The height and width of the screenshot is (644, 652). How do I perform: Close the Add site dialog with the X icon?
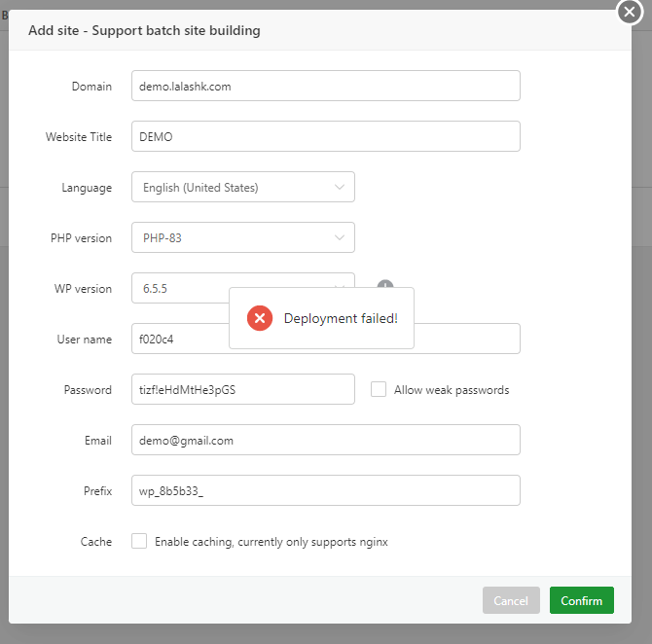pyautogui.click(x=630, y=13)
